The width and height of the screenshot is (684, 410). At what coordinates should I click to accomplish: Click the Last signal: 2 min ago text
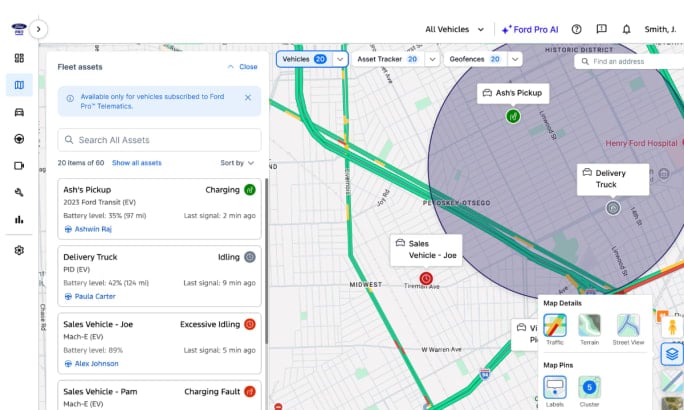[x=219, y=215]
